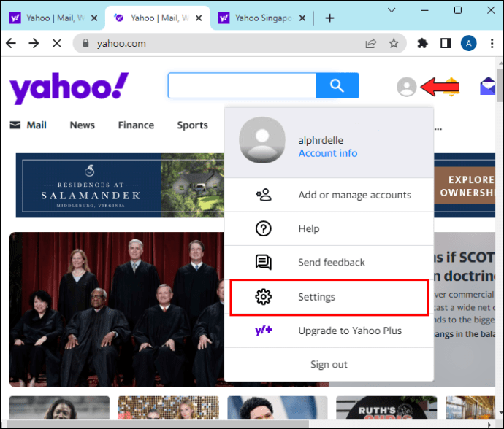Select Send feedback menu item
504x429 pixels.
329,263
